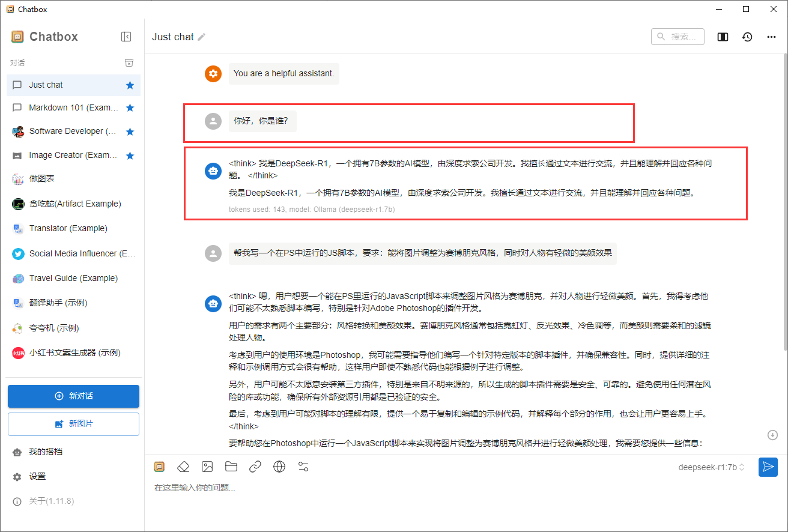Viewport: 788px width, 532px height.
Task: Click the link attachment icon
Action: click(x=255, y=467)
